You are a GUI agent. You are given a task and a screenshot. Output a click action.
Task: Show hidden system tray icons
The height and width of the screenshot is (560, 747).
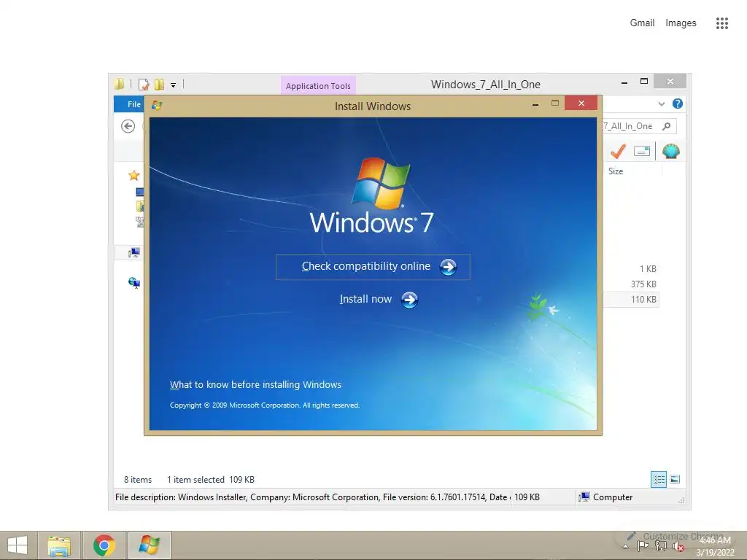tap(625, 547)
